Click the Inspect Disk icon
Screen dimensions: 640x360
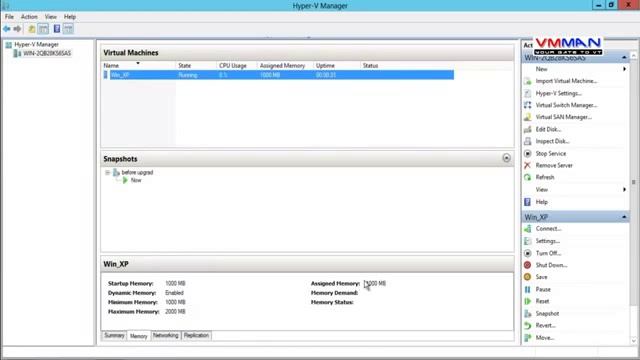coord(527,141)
